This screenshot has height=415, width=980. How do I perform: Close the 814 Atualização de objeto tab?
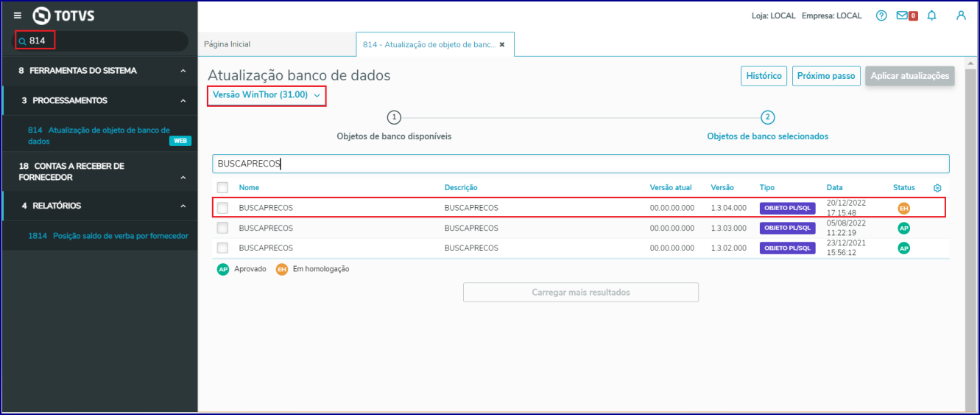point(502,44)
